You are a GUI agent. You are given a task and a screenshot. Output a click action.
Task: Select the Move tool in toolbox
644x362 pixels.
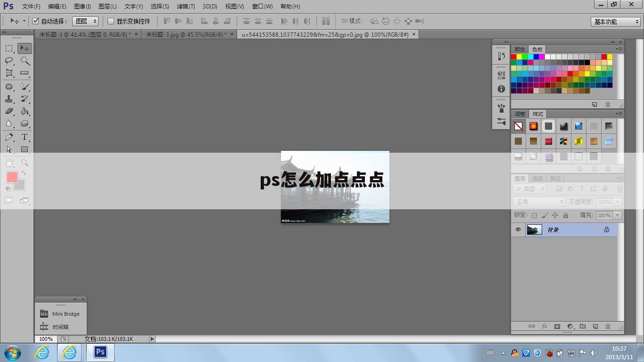pos(25,49)
